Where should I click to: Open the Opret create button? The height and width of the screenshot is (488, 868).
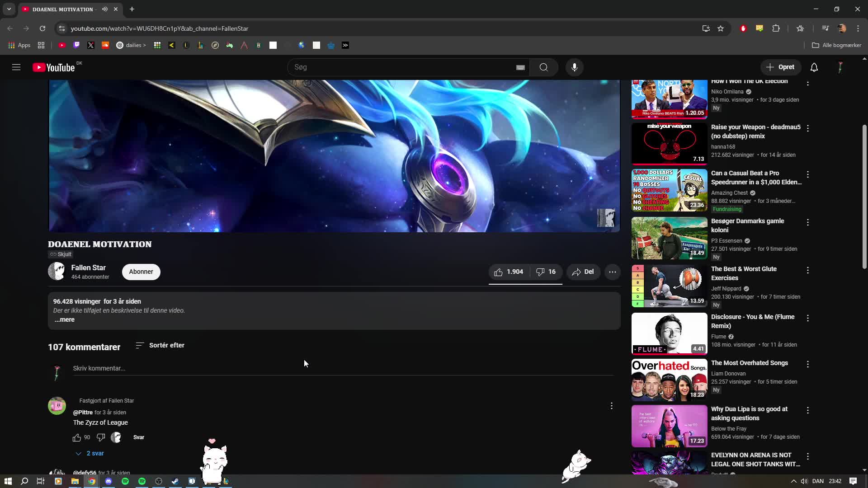[781, 67]
